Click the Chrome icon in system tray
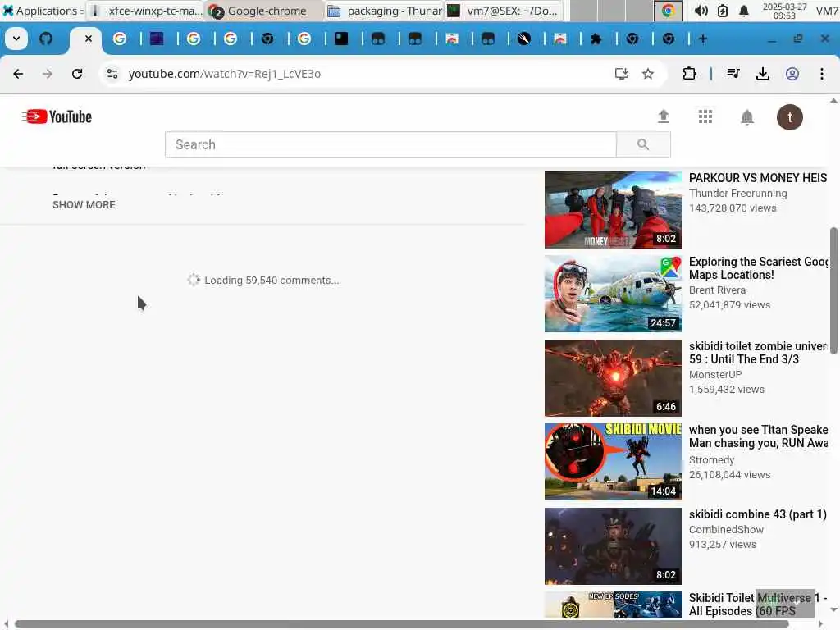The height and width of the screenshot is (630, 840). click(x=668, y=11)
